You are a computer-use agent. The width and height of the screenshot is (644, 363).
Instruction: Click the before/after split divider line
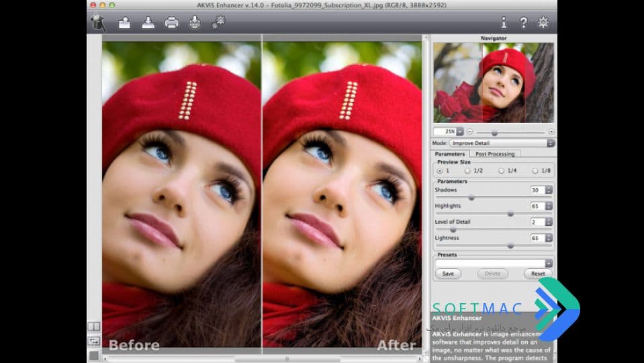coord(262,194)
